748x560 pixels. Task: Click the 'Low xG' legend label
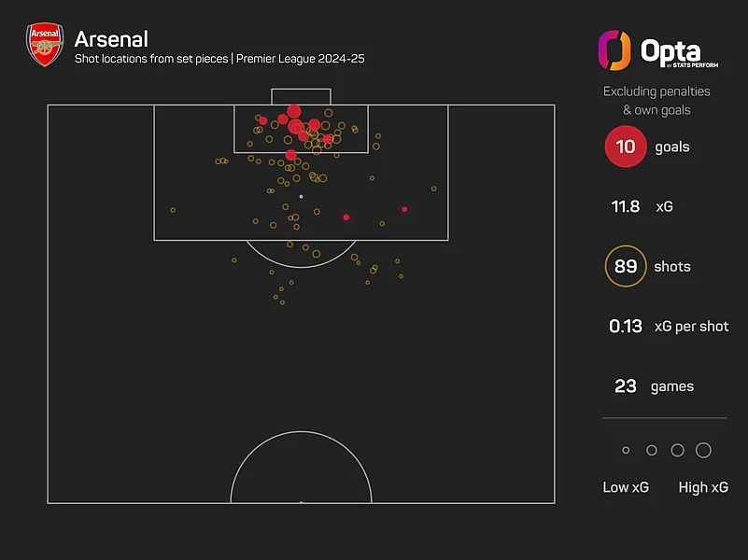[626, 487]
